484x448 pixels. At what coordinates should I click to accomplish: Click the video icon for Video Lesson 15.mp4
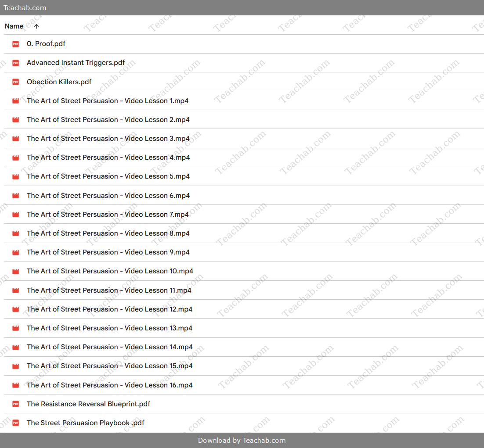pyautogui.click(x=16, y=366)
